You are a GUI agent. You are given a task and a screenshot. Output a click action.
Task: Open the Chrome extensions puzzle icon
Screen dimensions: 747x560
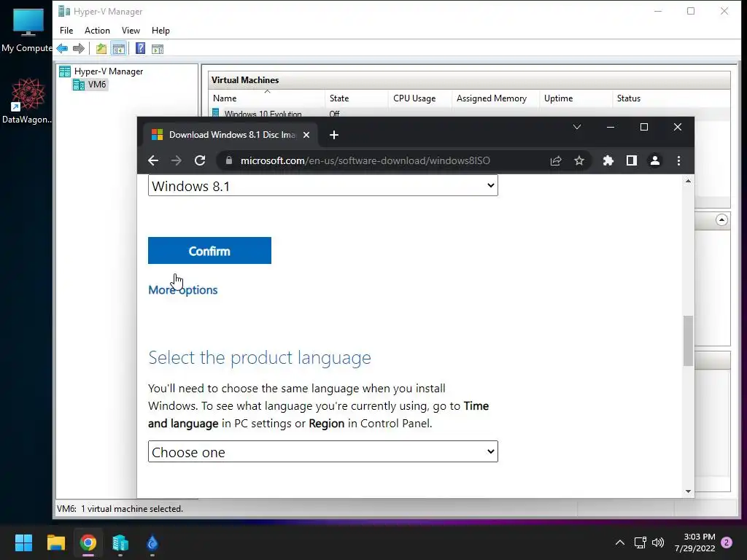coord(608,160)
